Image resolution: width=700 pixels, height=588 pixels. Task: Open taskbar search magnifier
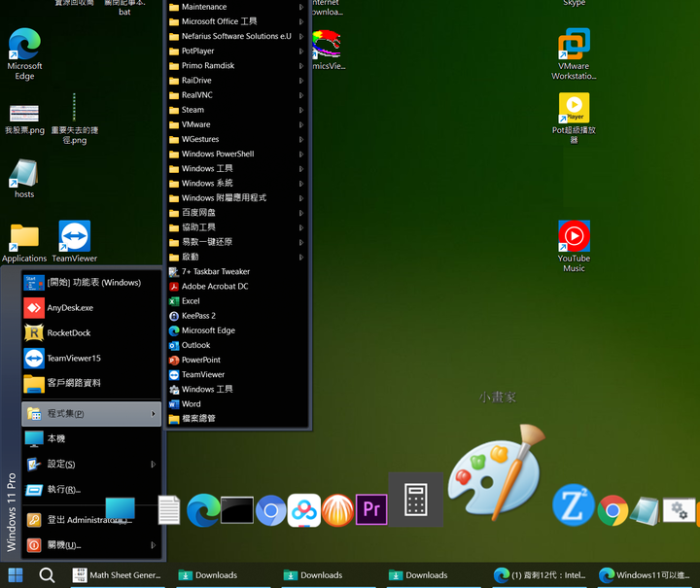47,575
